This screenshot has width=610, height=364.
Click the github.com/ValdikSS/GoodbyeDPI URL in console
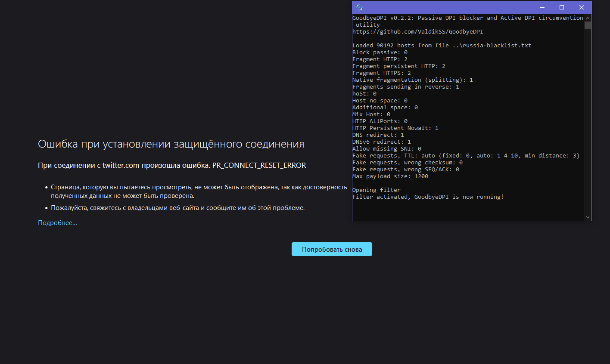tap(418, 32)
